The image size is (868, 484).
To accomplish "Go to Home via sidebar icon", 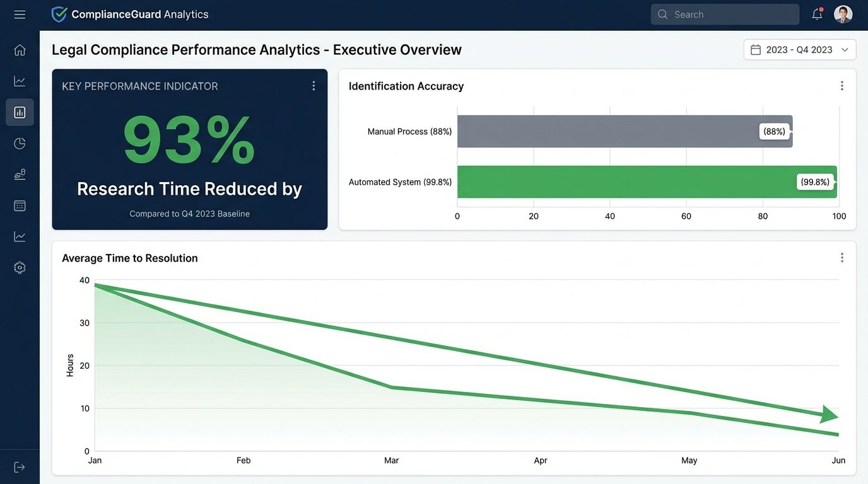I will point(20,50).
